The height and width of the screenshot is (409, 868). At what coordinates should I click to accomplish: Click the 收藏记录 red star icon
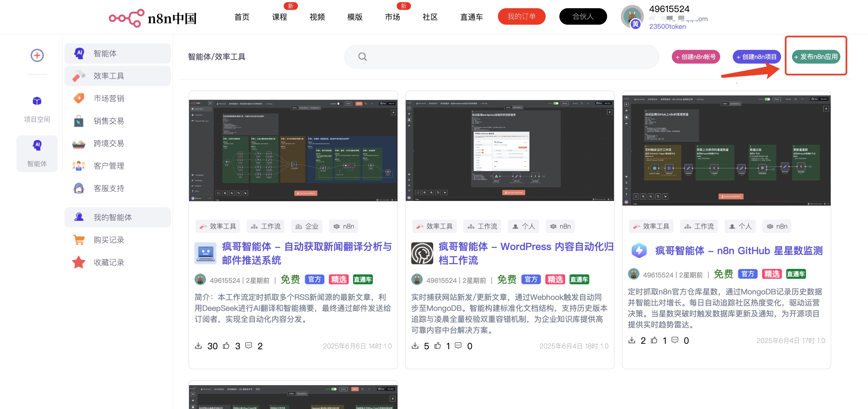point(79,262)
